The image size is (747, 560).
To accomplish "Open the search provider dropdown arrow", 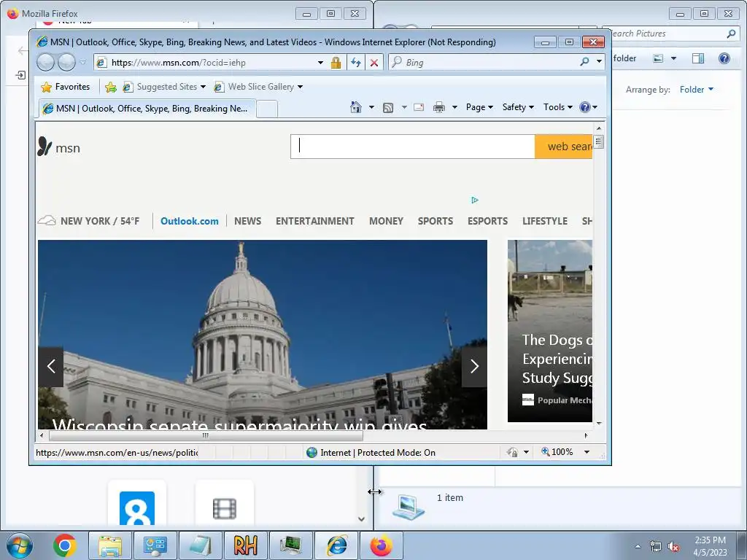I will (599, 61).
